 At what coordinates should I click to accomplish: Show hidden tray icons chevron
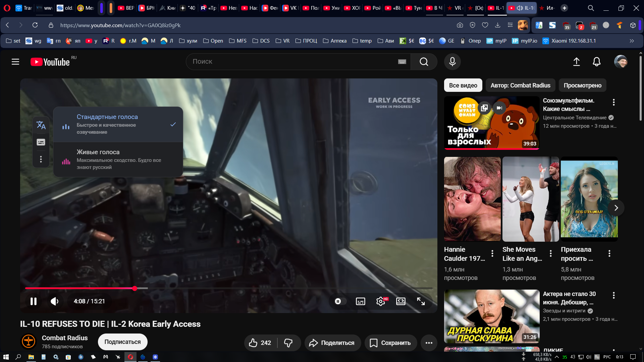[557, 357]
